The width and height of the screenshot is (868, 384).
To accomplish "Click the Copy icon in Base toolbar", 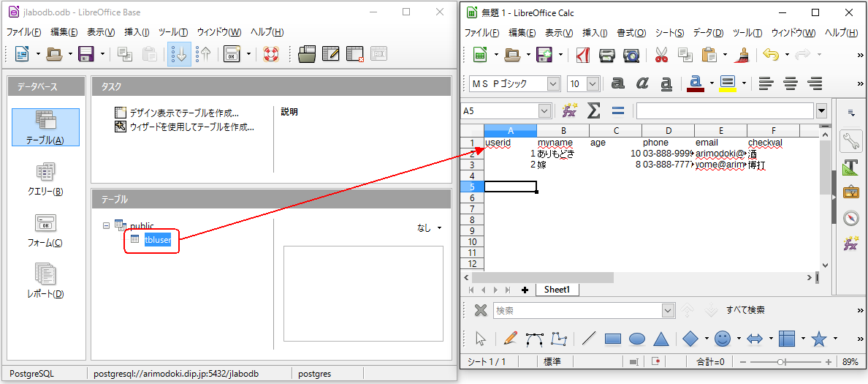I will pyautogui.click(x=126, y=54).
